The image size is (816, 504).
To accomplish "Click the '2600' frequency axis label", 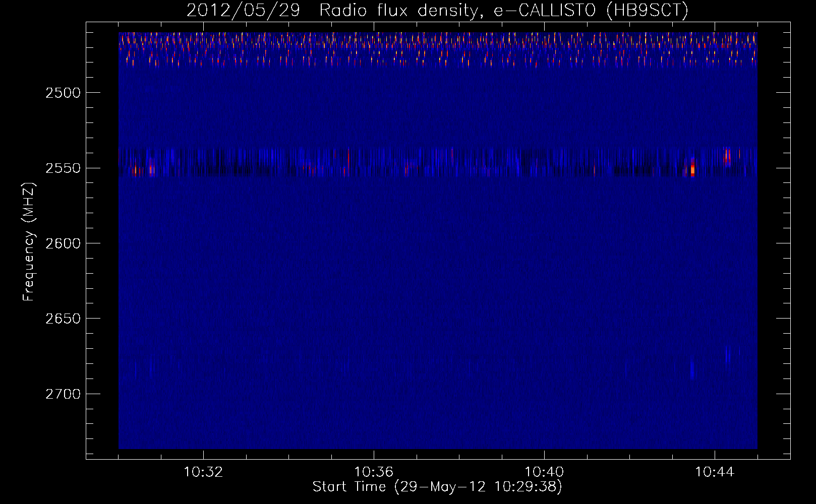I will [63, 243].
